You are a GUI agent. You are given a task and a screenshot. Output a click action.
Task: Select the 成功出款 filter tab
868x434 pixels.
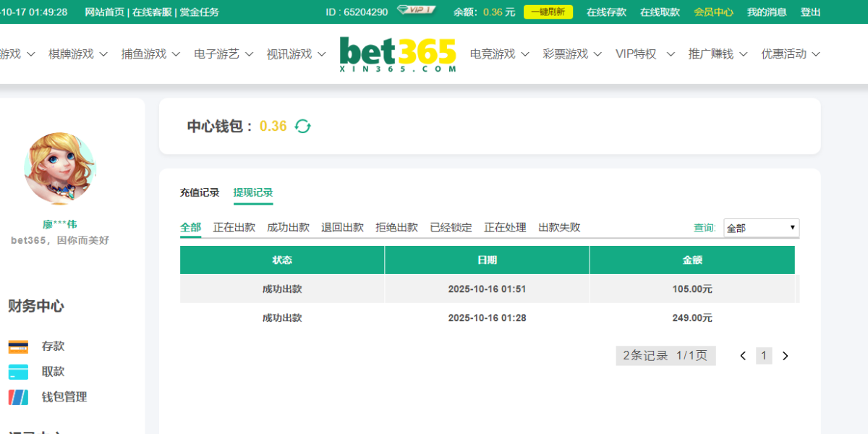click(x=288, y=227)
